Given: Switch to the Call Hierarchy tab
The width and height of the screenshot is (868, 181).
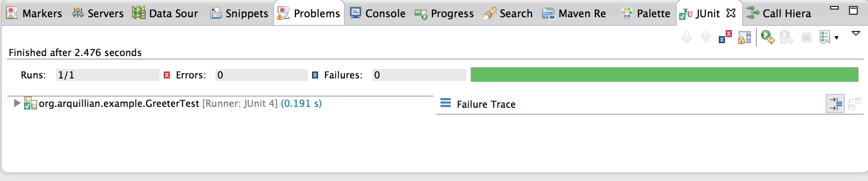Looking at the screenshot, I should pyautogui.click(x=778, y=13).
